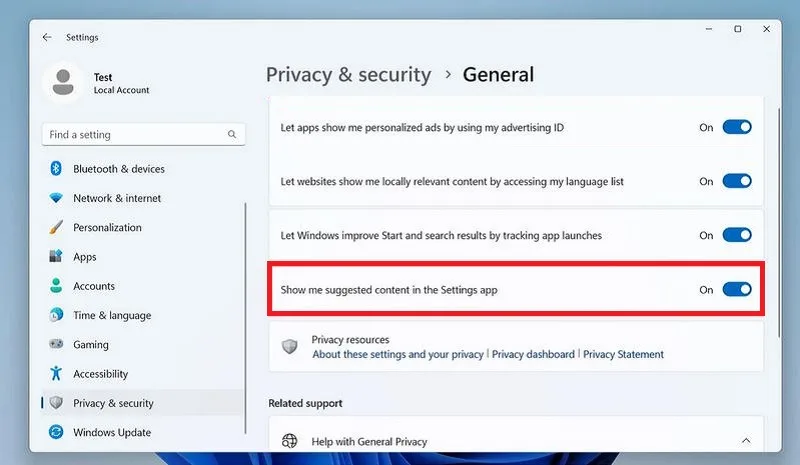Turn off language list websites toggle
Screen dimensions: 800x465
(x=737, y=181)
